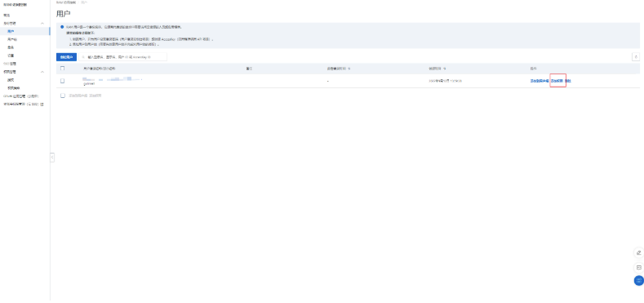Sort by 最后登录时间 column sort icon
The height and width of the screenshot is (303, 644).
coord(349,69)
